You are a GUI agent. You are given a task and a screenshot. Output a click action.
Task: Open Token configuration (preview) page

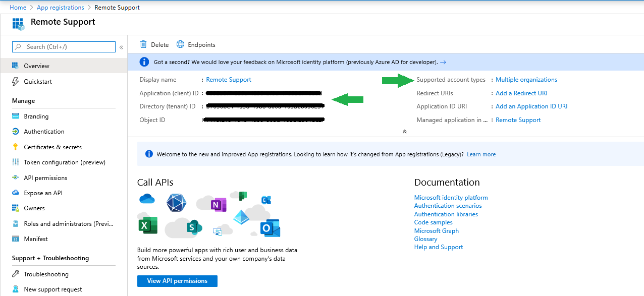[x=64, y=162]
